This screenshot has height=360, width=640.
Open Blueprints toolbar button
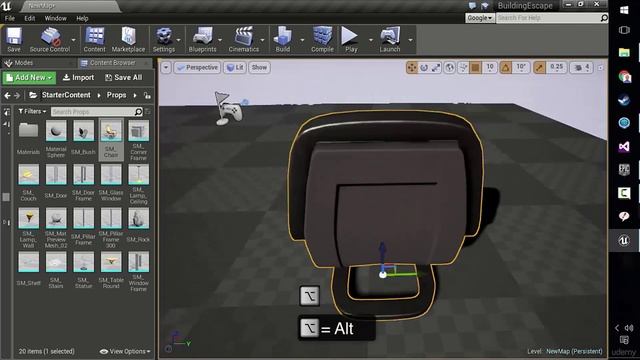tap(202, 39)
